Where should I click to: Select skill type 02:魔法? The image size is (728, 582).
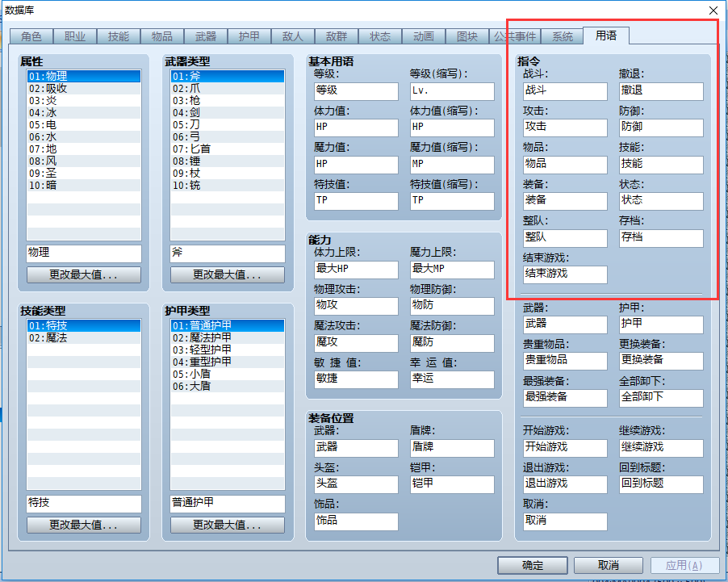(x=84, y=337)
